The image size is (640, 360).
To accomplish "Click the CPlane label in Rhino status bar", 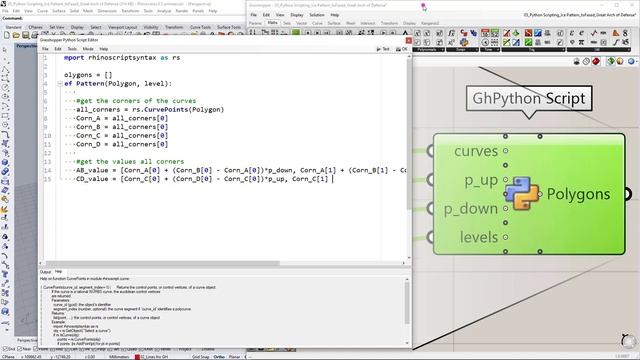I will 8,357.
